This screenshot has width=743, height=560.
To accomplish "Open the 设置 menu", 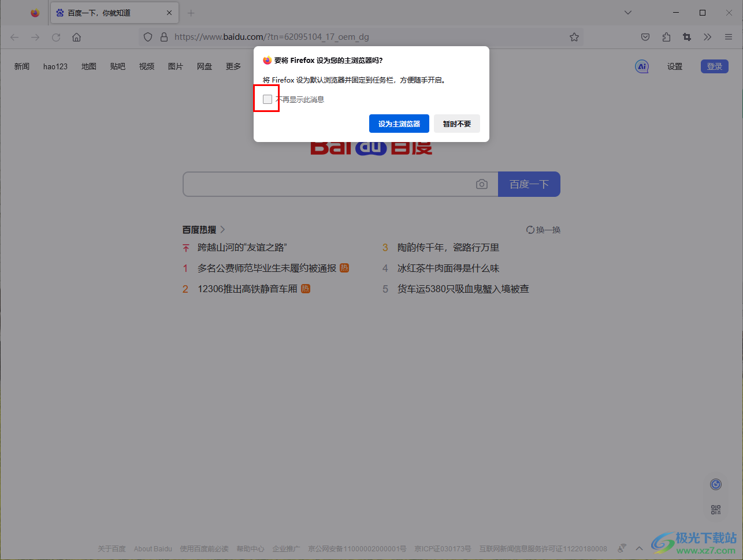I will [x=675, y=66].
